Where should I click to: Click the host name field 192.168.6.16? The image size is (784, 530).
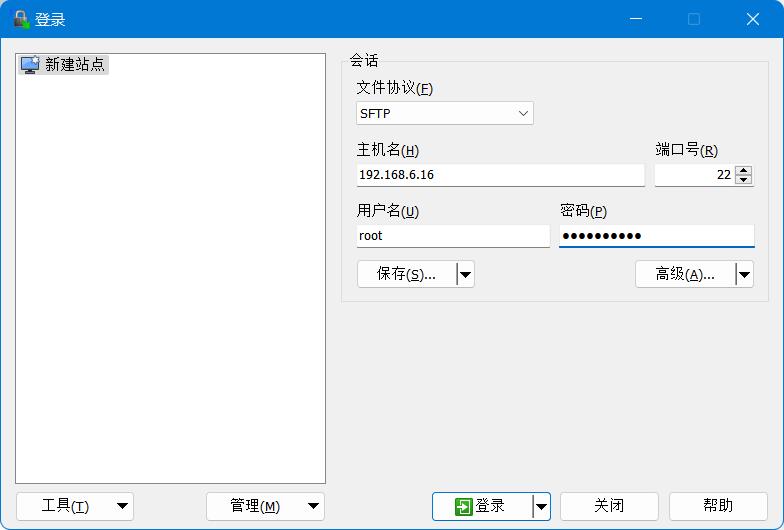click(500, 175)
